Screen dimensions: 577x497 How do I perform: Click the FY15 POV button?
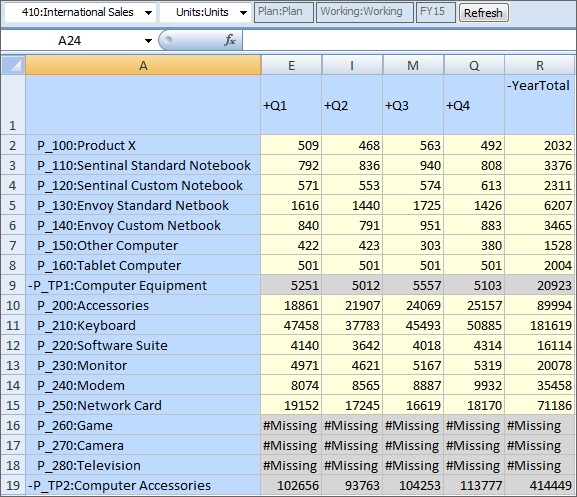(436, 12)
